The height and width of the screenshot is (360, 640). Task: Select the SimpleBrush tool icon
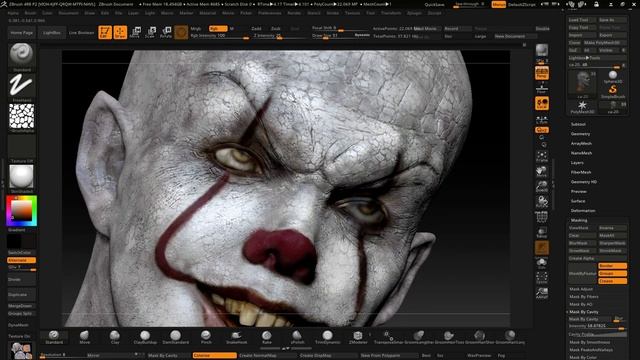[613, 91]
